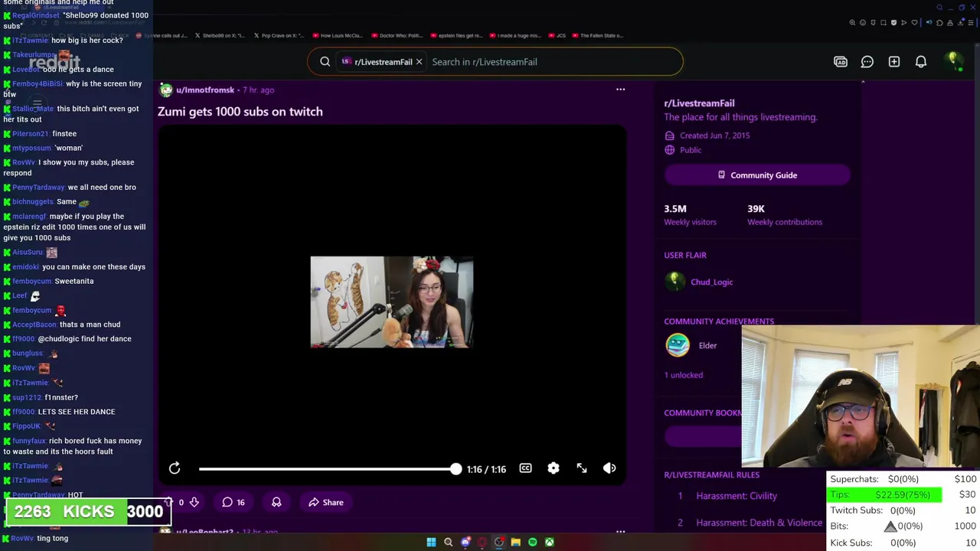Screen dimensions: 980x551
Task: Open Reddit chat
Action: pyautogui.click(x=867, y=62)
